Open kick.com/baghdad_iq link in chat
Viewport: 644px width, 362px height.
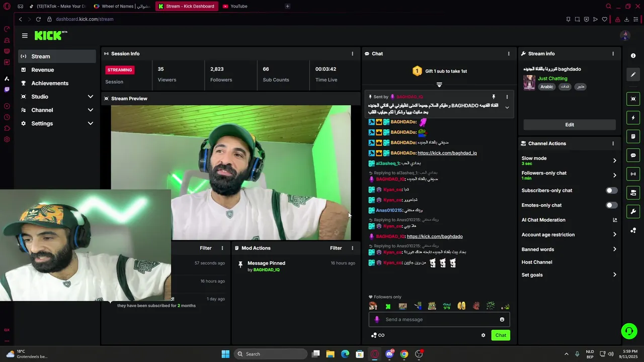tap(447, 153)
